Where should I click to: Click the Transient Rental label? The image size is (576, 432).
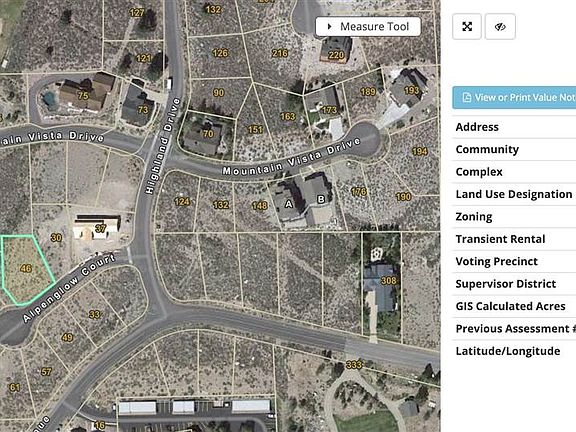point(500,239)
